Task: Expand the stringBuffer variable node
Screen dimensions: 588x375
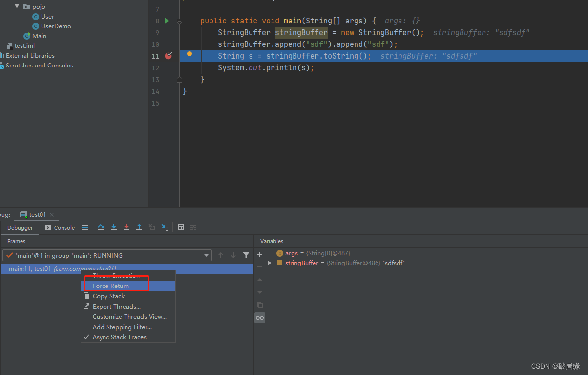Action: (x=269, y=263)
